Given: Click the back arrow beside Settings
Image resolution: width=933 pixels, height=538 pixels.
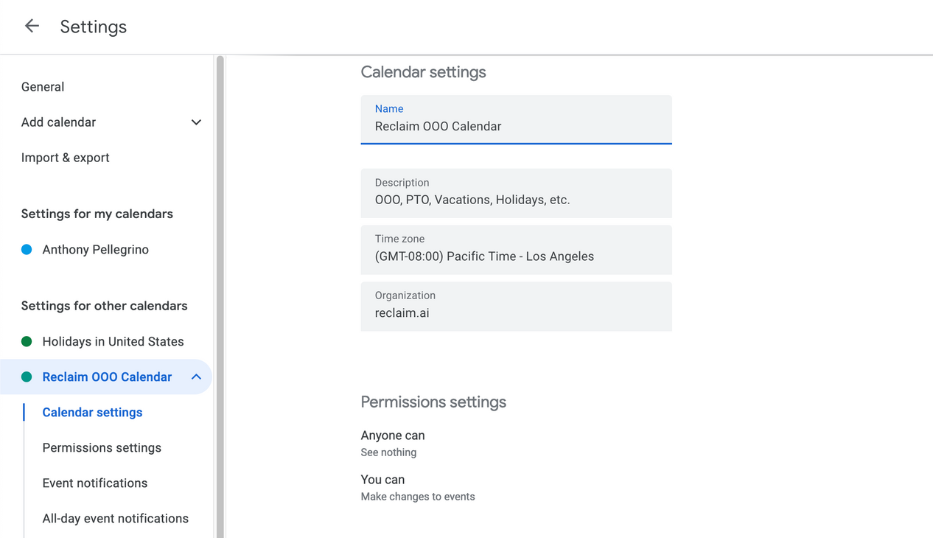Looking at the screenshot, I should 32,27.
